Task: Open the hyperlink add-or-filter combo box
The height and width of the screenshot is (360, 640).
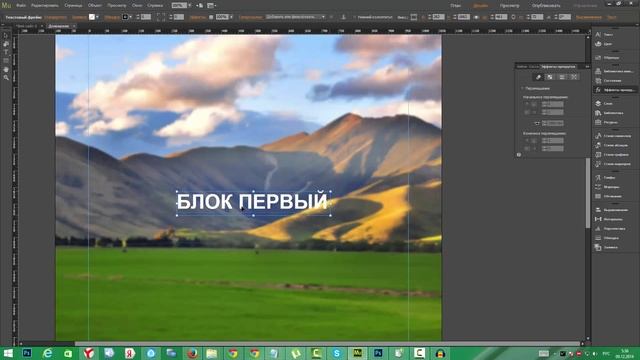Action: [x=296, y=17]
